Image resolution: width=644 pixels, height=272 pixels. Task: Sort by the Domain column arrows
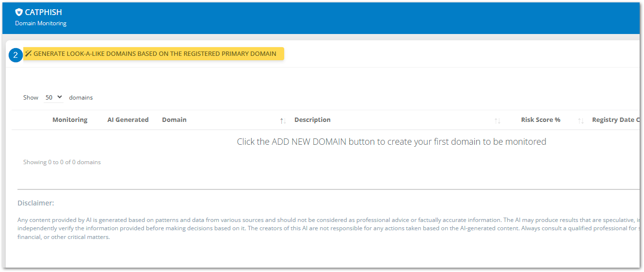pos(283,120)
